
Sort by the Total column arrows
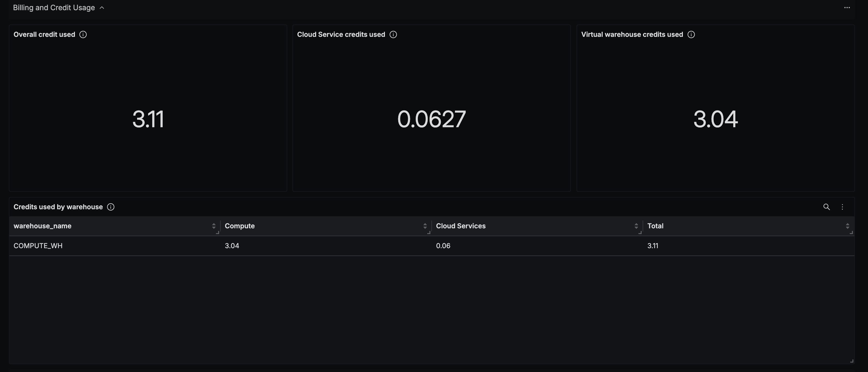(x=847, y=226)
